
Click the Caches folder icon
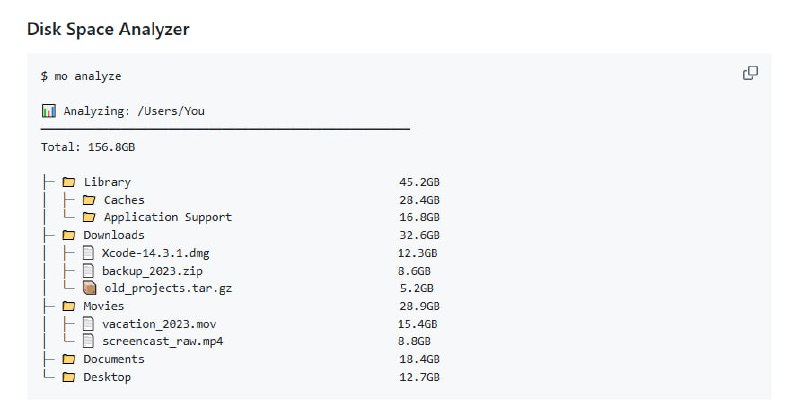pos(89,200)
